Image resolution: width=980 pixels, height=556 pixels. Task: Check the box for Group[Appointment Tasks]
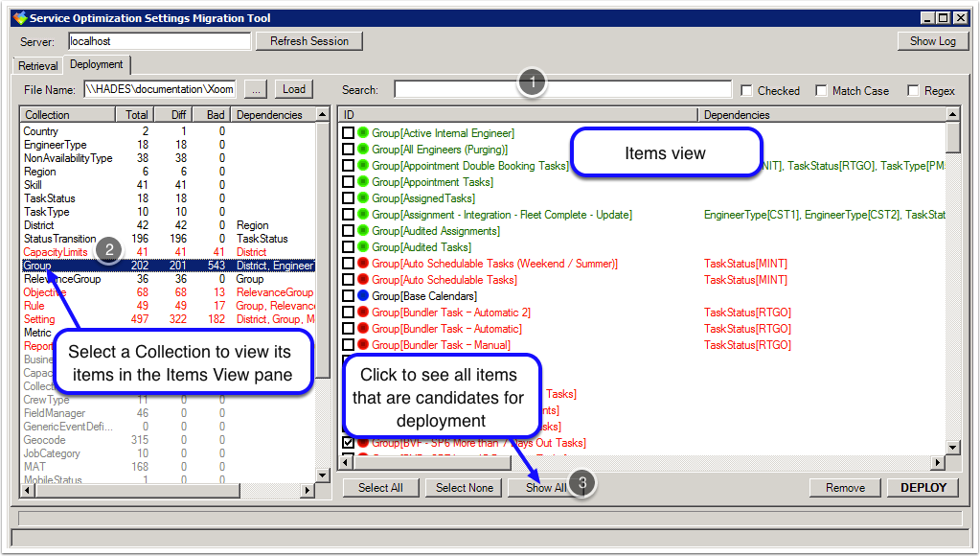pos(348,182)
